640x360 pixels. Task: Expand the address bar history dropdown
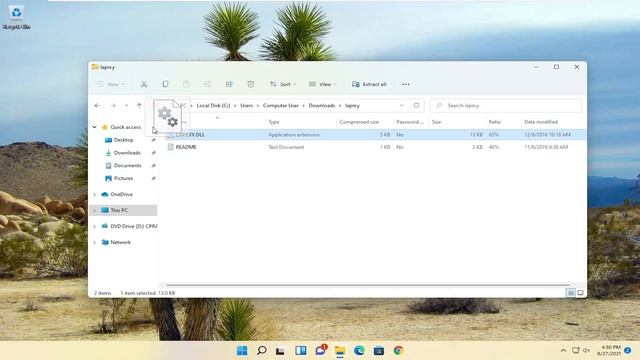[402, 105]
